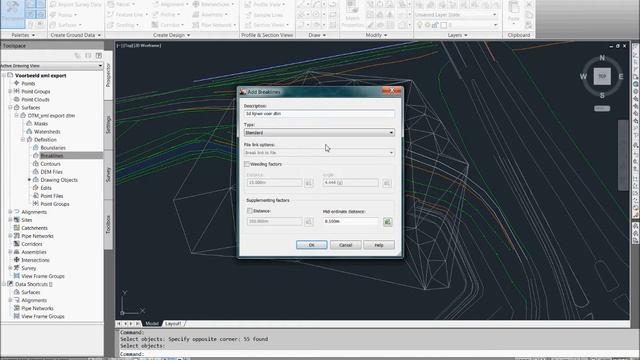
Task: Select Breaklines under Definition
Action: [51, 156]
